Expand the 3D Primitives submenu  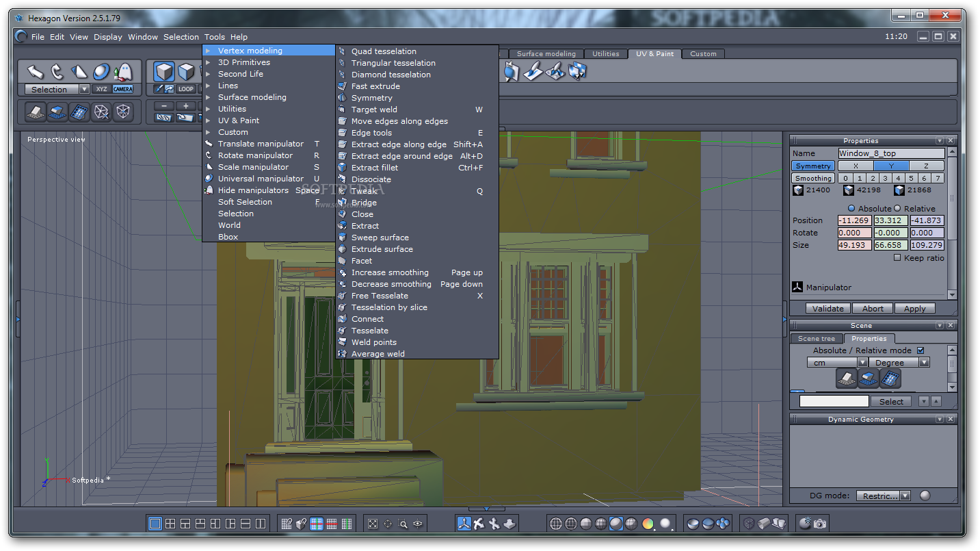[x=244, y=62]
